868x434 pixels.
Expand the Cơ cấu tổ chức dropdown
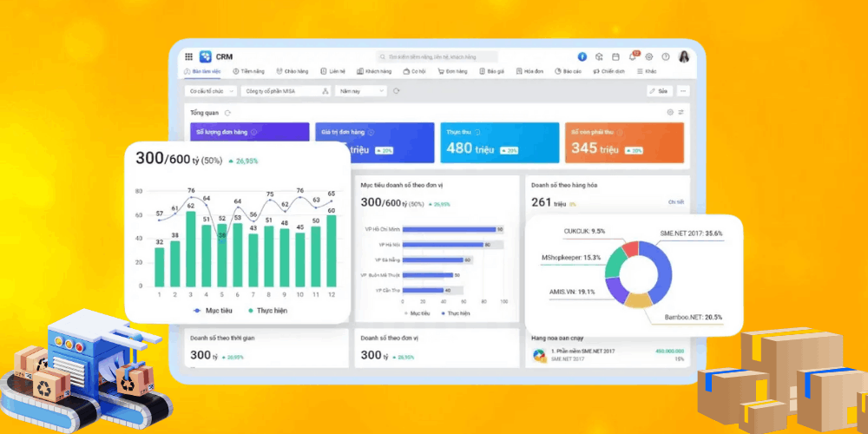pyautogui.click(x=208, y=90)
